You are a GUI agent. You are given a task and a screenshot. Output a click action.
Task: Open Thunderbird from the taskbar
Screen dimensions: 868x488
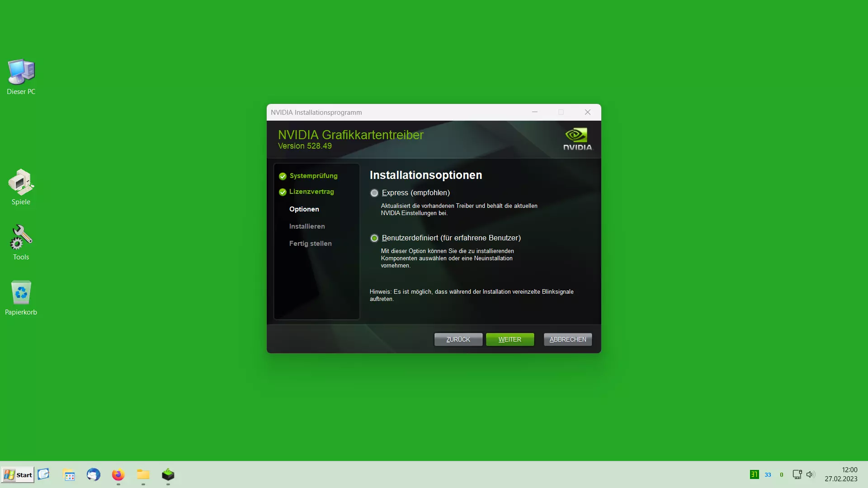(94, 474)
